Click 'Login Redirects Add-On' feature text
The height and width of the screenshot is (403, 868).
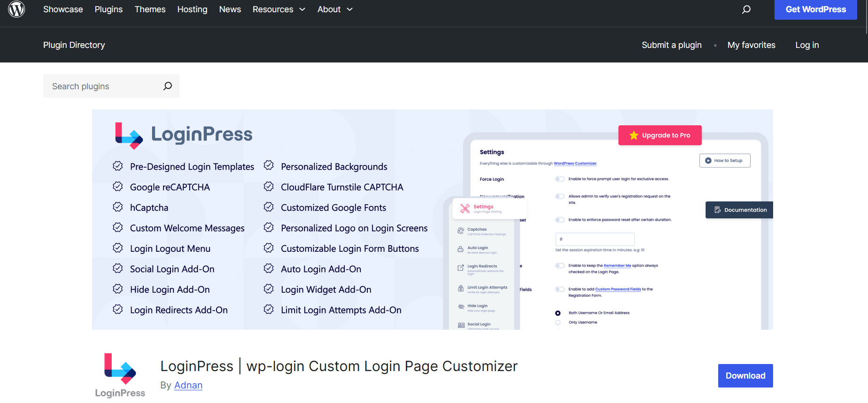(179, 310)
